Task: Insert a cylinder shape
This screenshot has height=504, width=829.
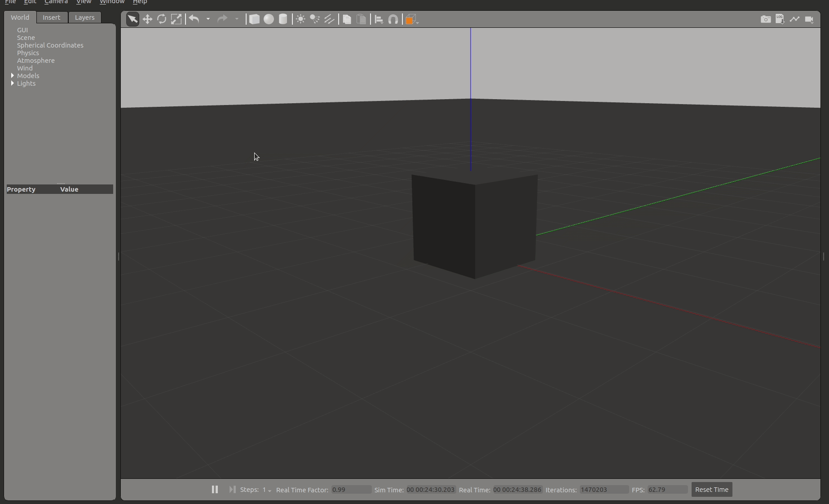Action: pos(283,19)
